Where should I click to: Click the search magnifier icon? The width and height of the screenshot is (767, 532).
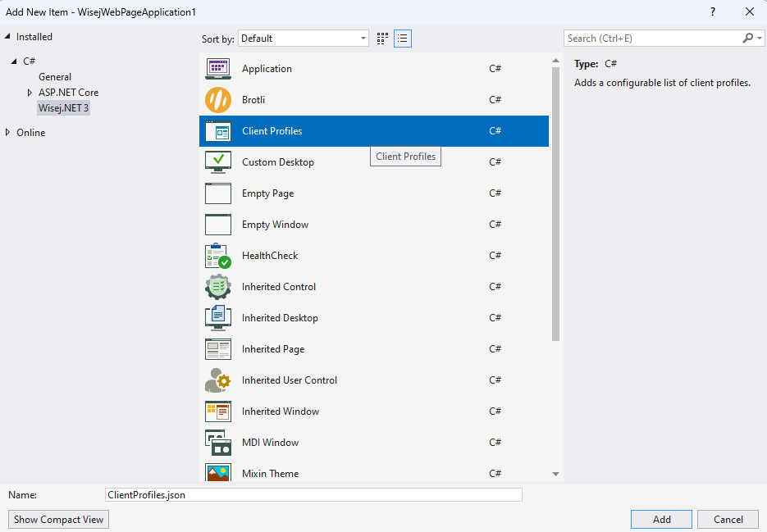coord(747,39)
